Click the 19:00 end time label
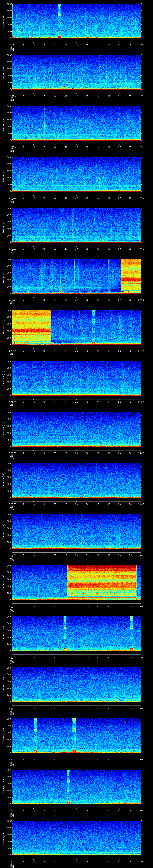This screenshot has height=868, width=153. click(141, 249)
